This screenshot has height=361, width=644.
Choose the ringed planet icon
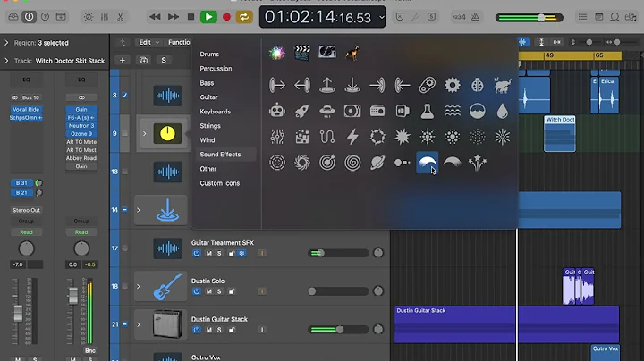(377, 163)
